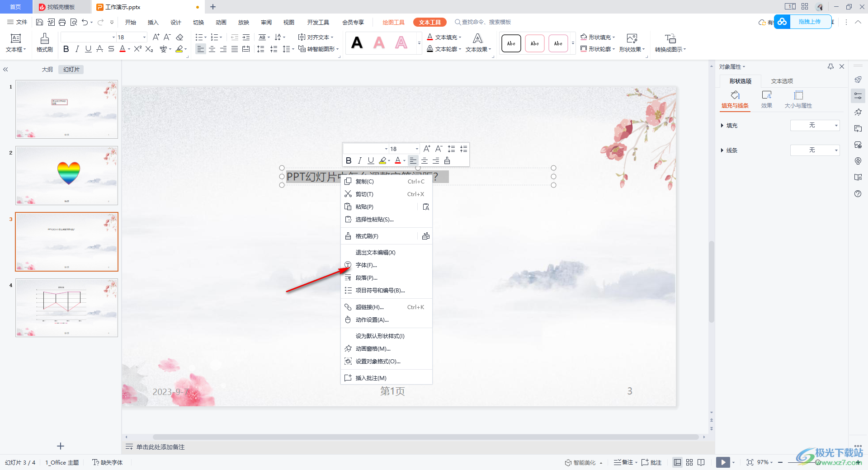Open the Fill type dropdown showing 无

tap(815, 125)
